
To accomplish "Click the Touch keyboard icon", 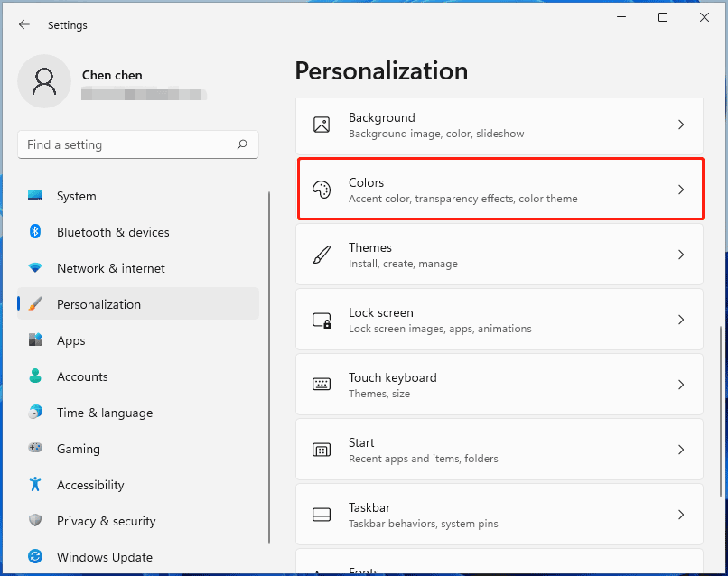I will click(x=321, y=384).
